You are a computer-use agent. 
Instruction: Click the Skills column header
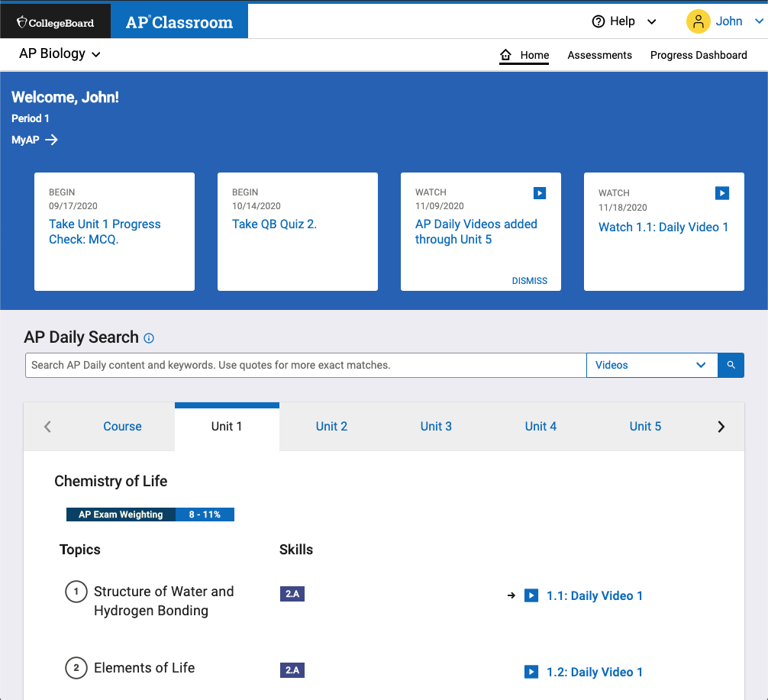[x=296, y=550]
